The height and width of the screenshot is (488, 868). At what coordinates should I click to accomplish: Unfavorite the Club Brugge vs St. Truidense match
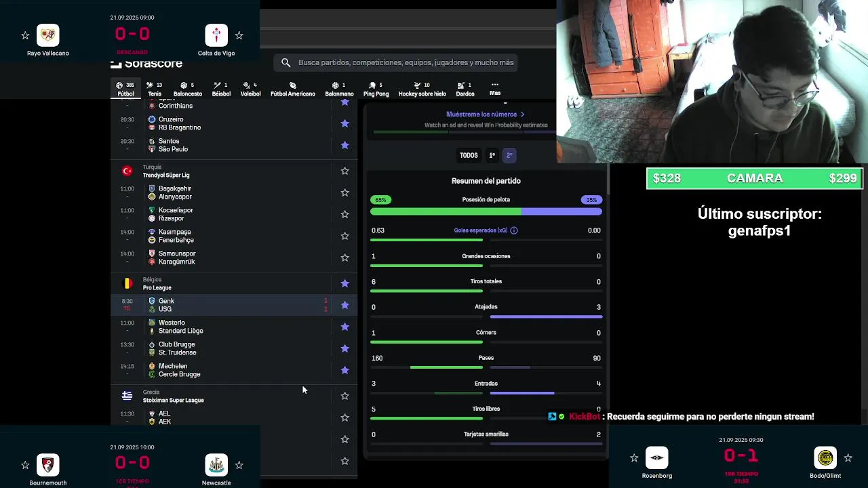344,348
